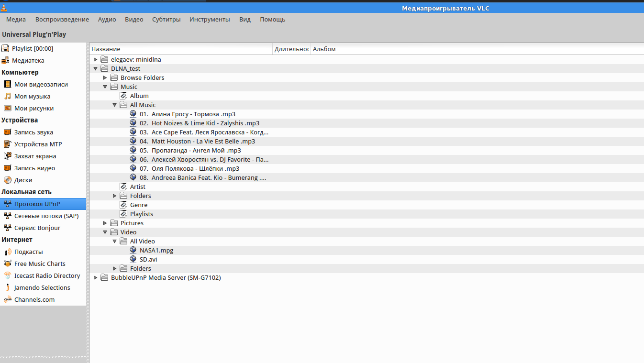Open the Субтитры menu
The height and width of the screenshot is (363, 644).
(x=167, y=20)
